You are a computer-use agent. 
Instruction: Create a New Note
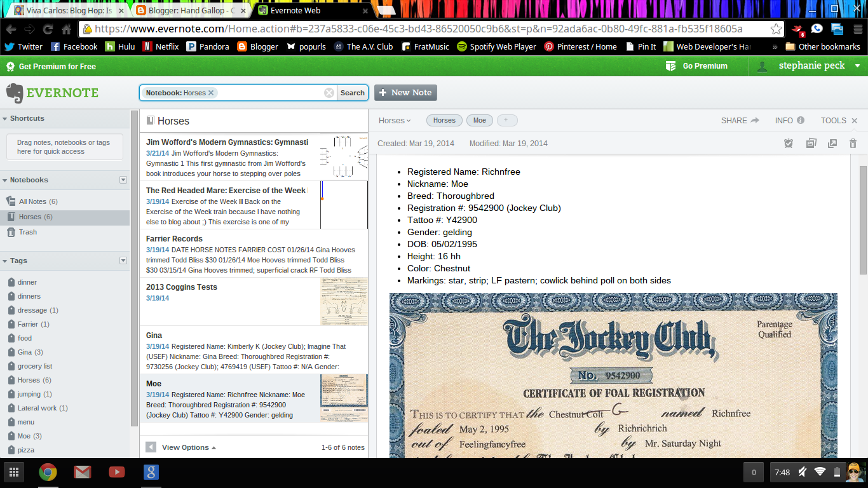pyautogui.click(x=405, y=93)
